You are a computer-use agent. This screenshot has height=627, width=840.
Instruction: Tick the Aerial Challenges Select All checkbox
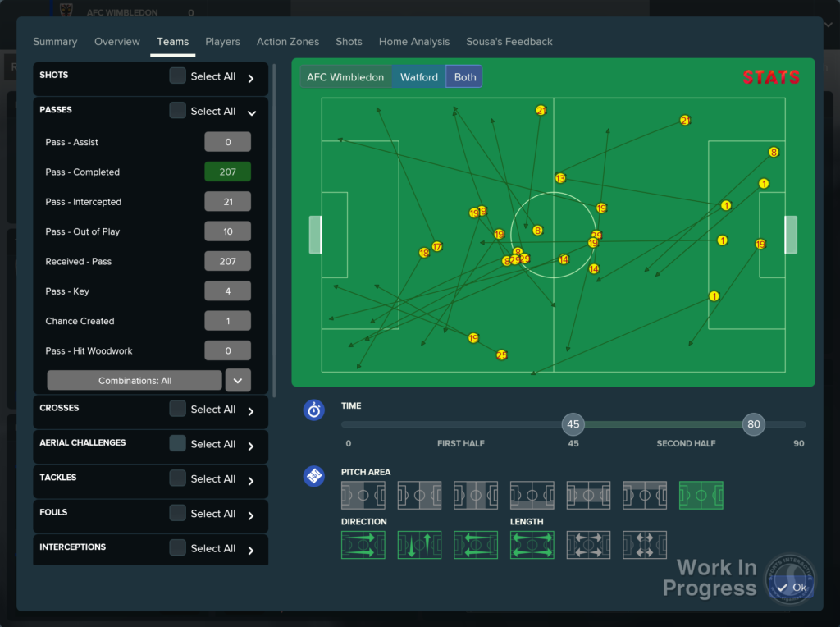click(177, 443)
